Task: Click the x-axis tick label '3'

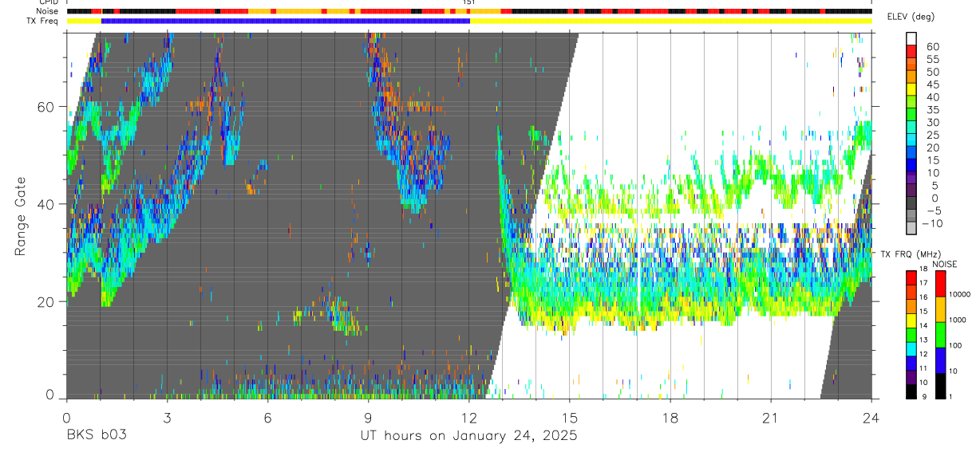Action: (x=167, y=417)
